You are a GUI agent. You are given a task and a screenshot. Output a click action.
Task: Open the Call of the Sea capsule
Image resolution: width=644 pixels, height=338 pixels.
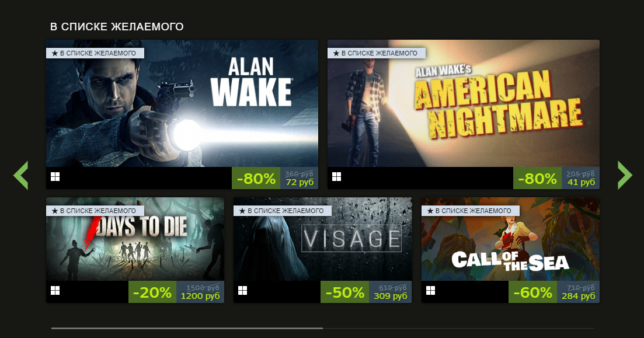click(510, 239)
